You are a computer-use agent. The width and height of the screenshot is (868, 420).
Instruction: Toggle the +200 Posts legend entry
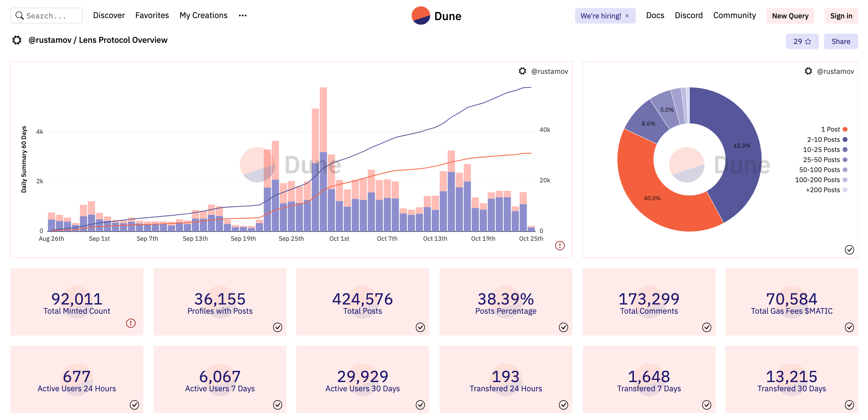tap(826, 190)
